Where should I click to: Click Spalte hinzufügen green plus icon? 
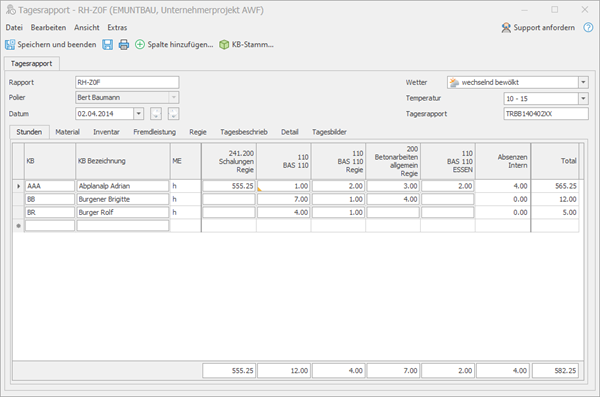[140, 44]
